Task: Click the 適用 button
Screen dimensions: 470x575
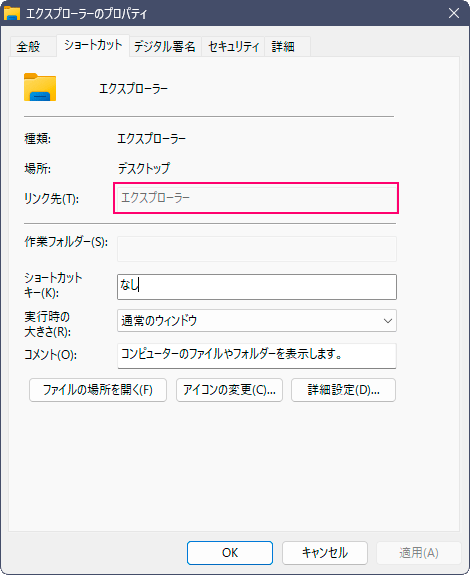Action: pyautogui.click(x=419, y=553)
